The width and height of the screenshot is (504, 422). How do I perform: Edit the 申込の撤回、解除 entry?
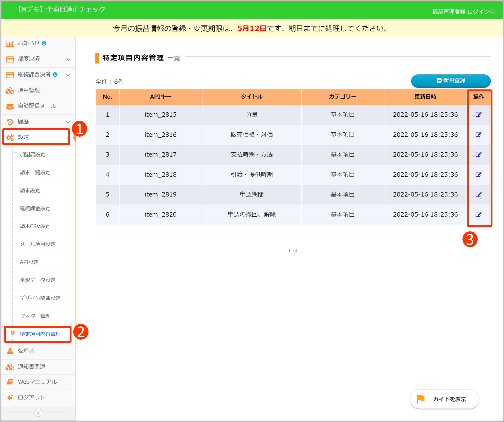(x=478, y=214)
